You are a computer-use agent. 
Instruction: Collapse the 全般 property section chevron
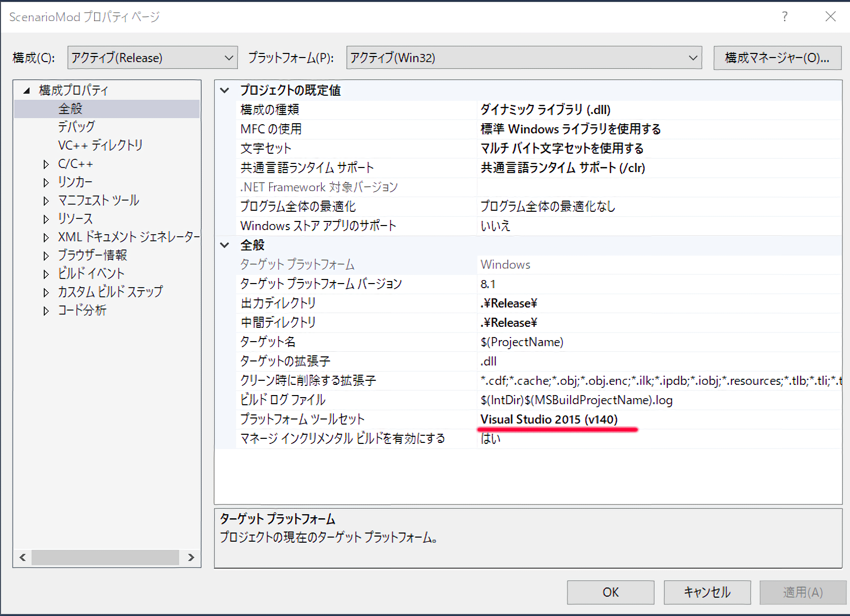(224, 245)
